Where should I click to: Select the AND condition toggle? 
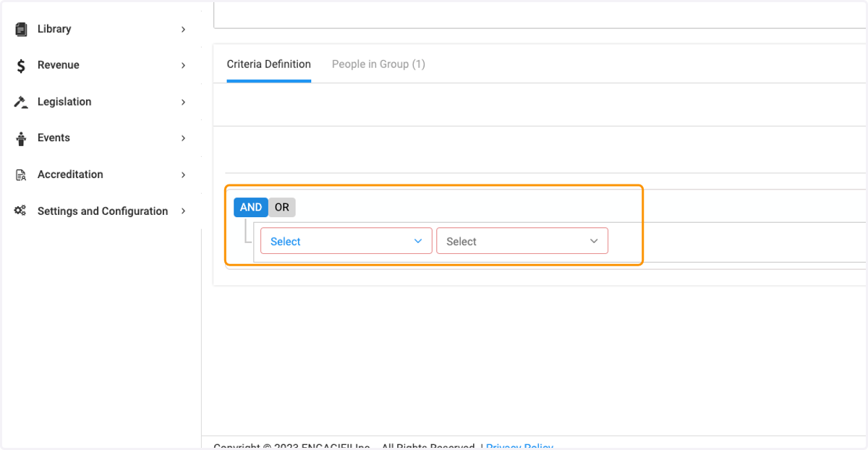tap(251, 208)
